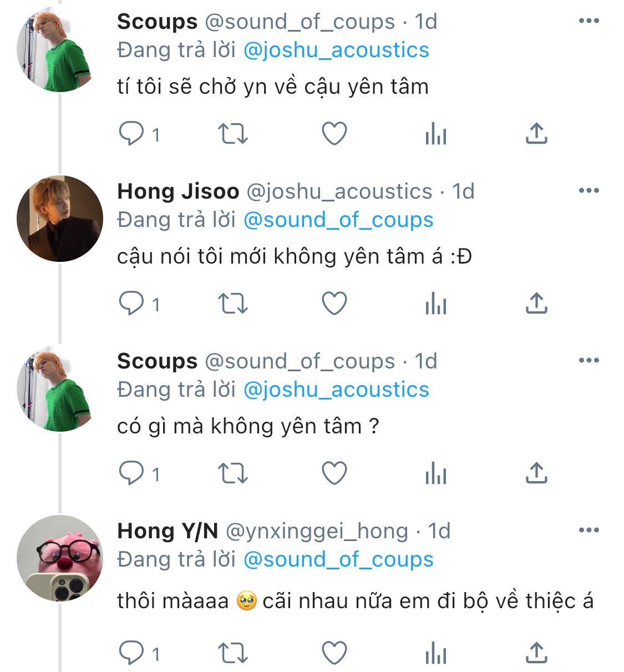Viewport: 624px width, 672px height.
Task: Like Scoups' tweet "có gì mà không yên tâm ?"
Action: tap(334, 473)
